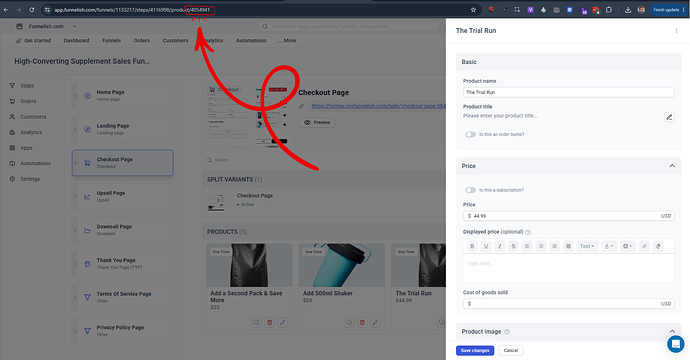Open the highlight color dropdown
The height and width of the screenshot is (360, 690).
click(627, 246)
